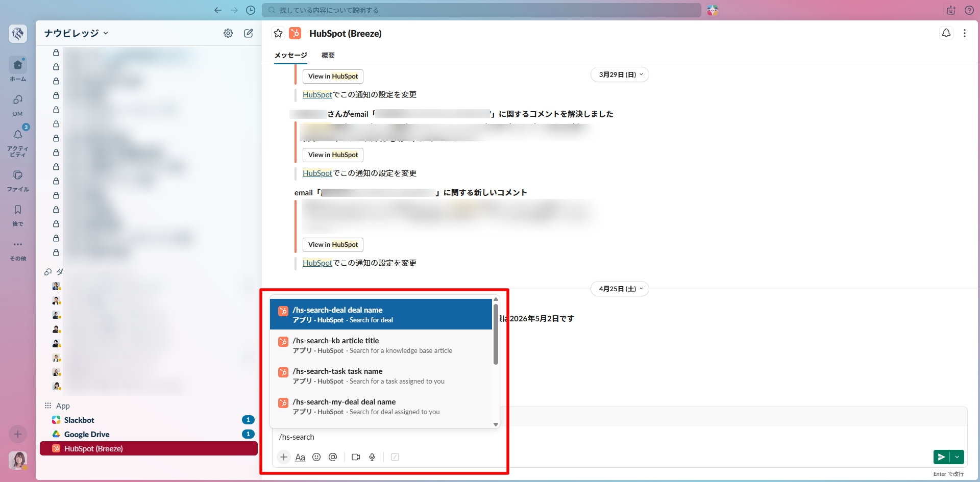
Task: Follow the first HubSpot notification settings link
Action: [x=317, y=94]
